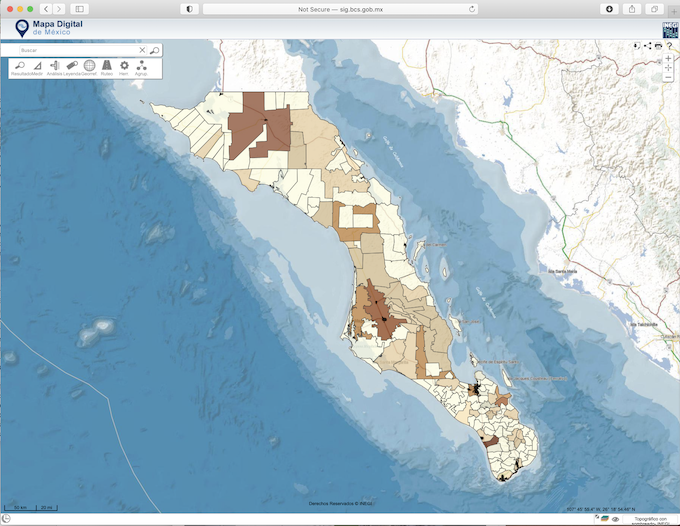Zoom out with the minus button
The height and width of the screenshot is (526, 680).
(668, 76)
